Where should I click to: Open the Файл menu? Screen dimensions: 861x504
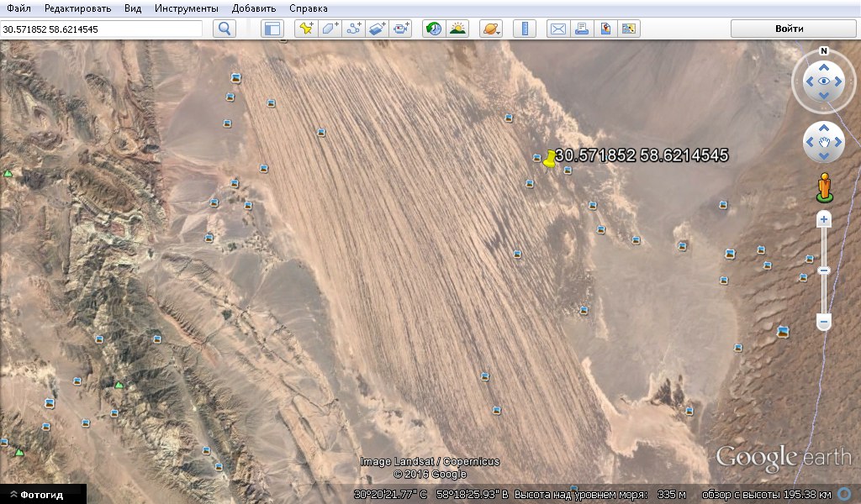[x=18, y=8]
